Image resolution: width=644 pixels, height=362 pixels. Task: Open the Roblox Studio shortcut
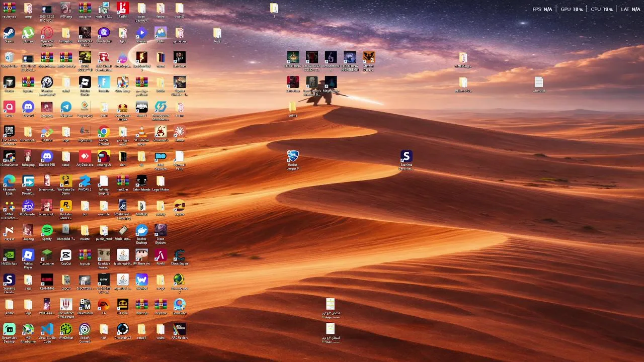85,85
